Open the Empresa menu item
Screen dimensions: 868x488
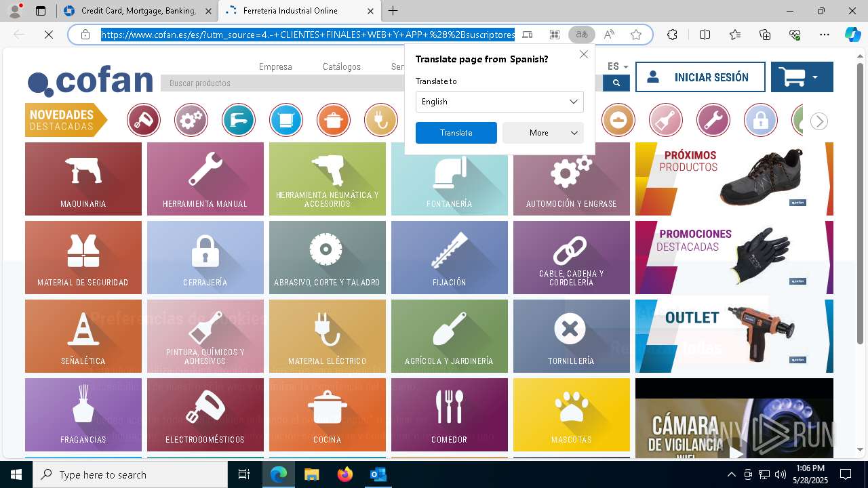pos(275,66)
